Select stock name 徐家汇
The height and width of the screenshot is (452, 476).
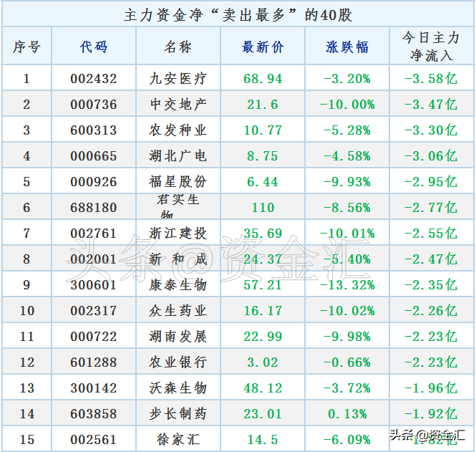point(178,440)
